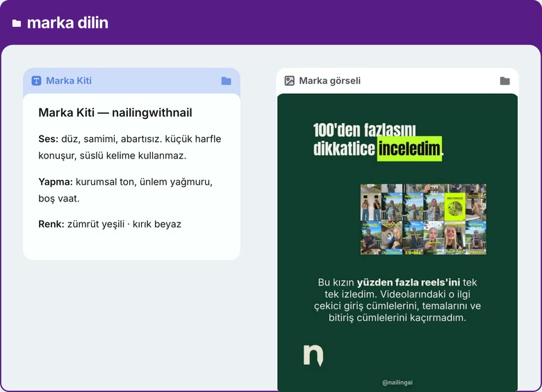
Task: Click the "Renk: zümrüt yeşili · kırık beyaz" line
Action: pos(110,224)
